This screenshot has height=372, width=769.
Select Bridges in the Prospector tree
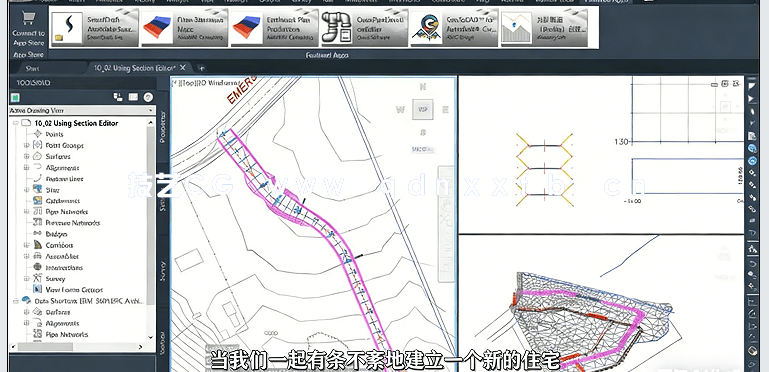pyautogui.click(x=56, y=234)
